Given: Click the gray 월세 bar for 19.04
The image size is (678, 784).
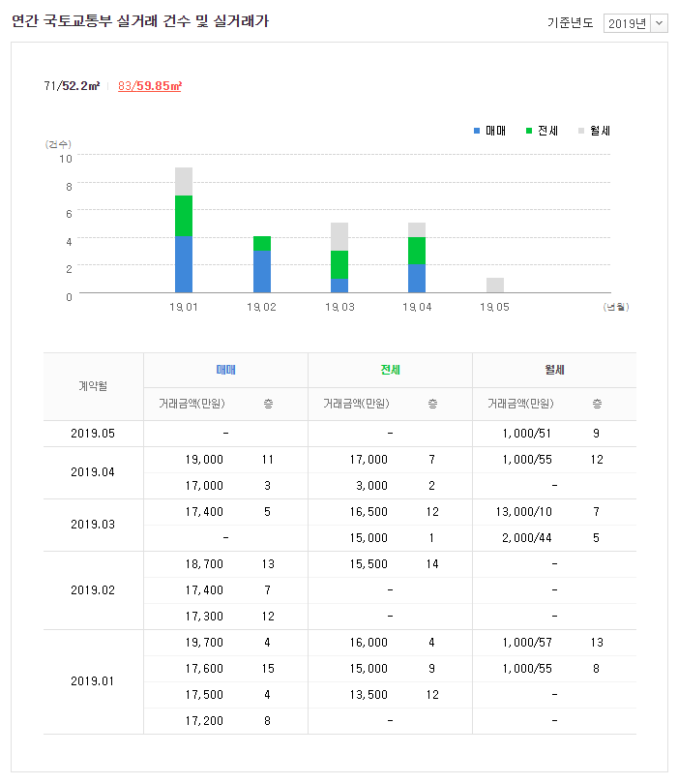Looking at the screenshot, I should (417, 230).
